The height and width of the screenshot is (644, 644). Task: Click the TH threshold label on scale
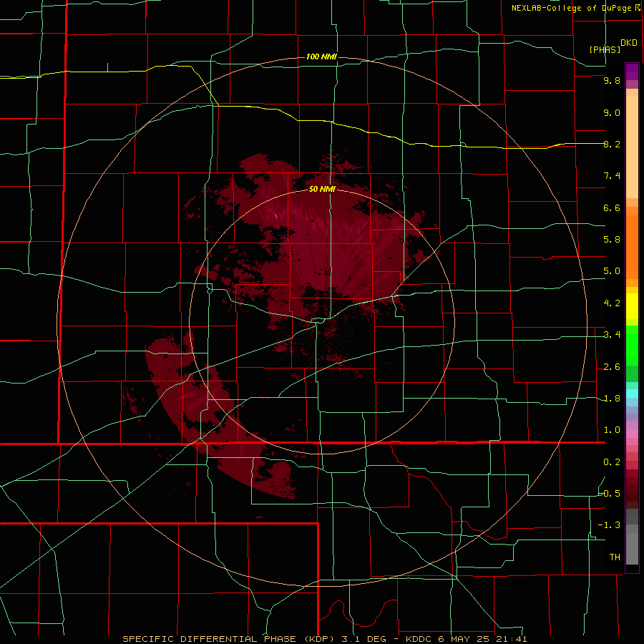(x=615, y=557)
